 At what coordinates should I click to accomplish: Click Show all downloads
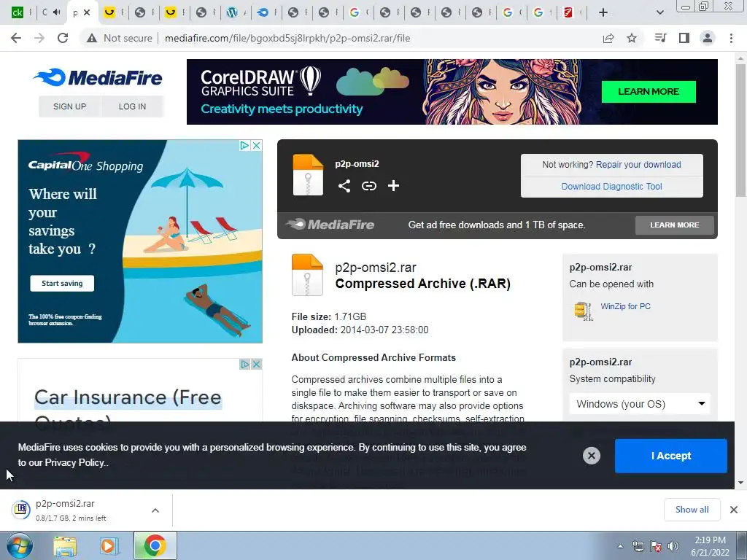(692, 510)
